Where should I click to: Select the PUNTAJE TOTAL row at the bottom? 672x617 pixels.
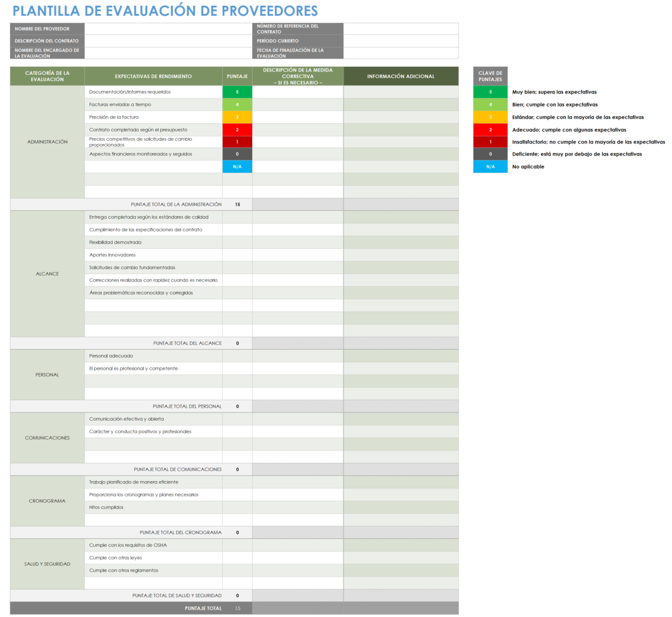pos(204,608)
